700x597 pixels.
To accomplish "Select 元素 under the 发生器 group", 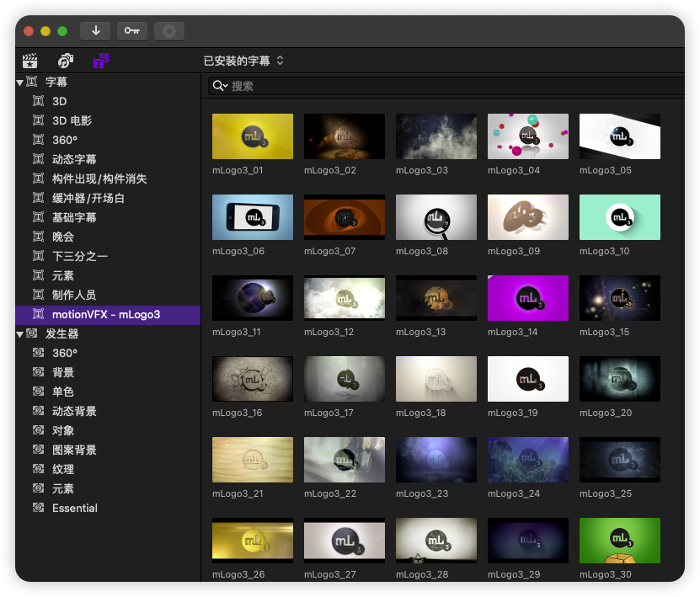I will [108, 488].
